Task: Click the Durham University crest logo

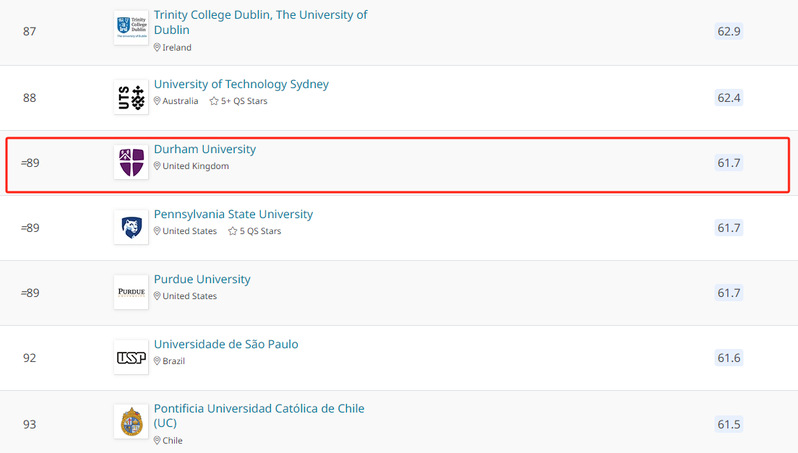Action: 131,162
